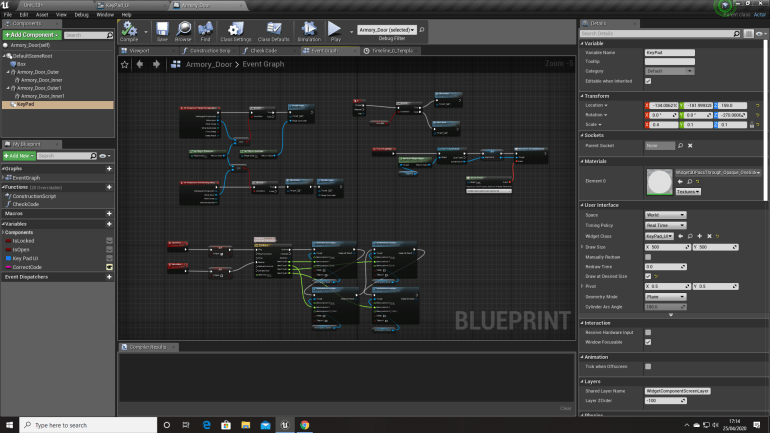Viewport: 770px width, 433px height.
Task: Click the Play button in toolbar
Action: [335, 31]
